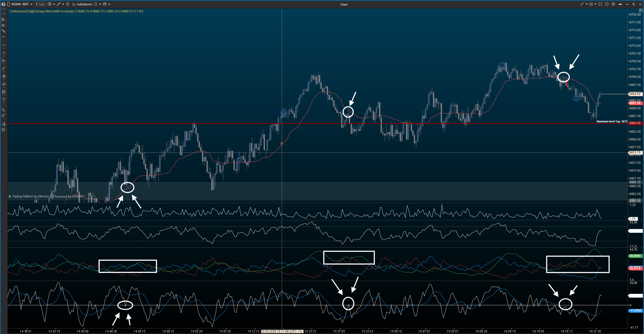Click the 6675.75 price label
The height and width of the screenshot is (334, 644).
[x=635, y=153]
